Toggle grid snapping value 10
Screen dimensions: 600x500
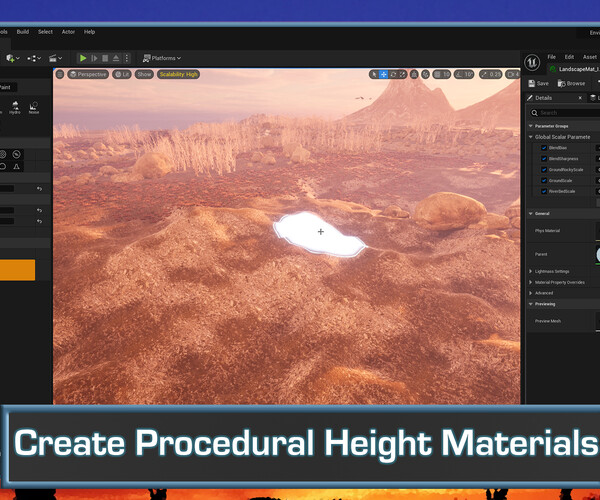click(x=442, y=74)
